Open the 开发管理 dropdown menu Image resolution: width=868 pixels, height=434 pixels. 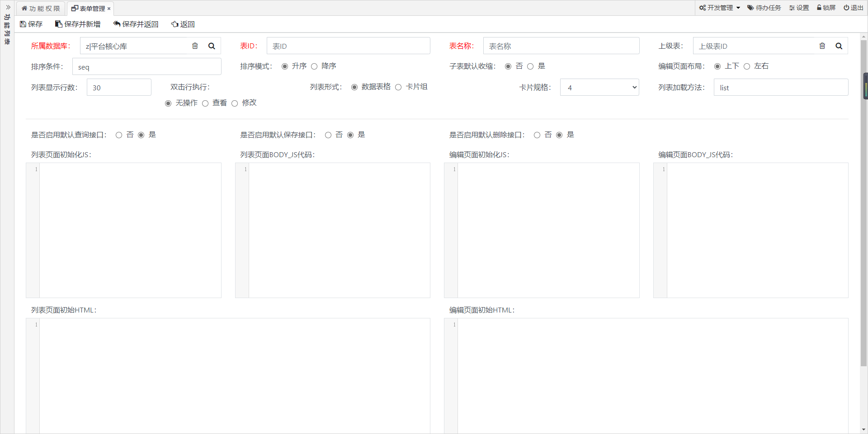tap(720, 8)
